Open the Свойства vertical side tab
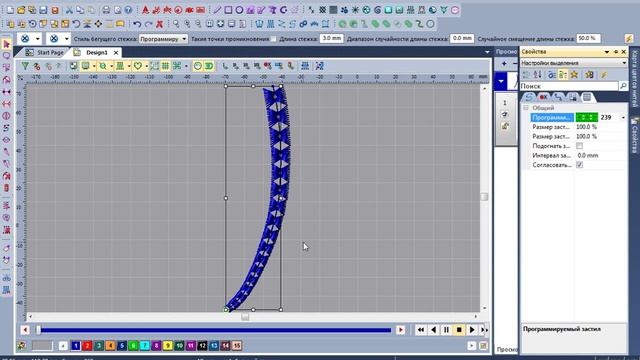The width and height of the screenshot is (640, 360). pos(634,135)
